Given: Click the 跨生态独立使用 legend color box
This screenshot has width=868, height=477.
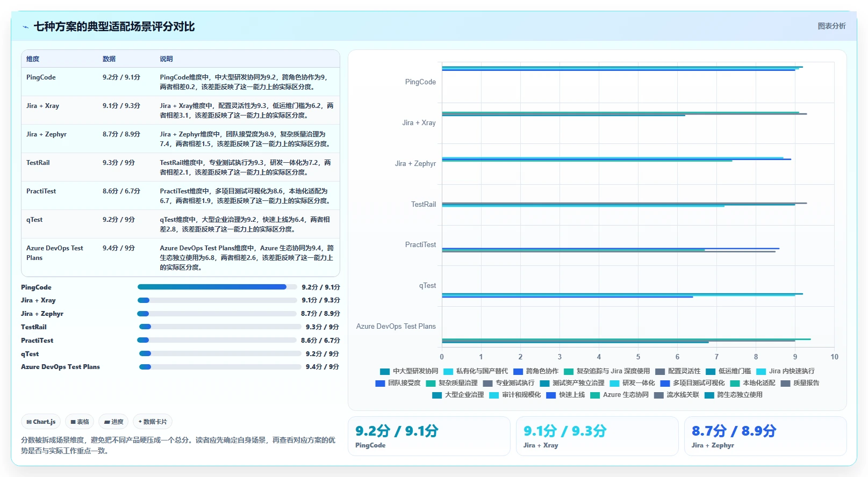Looking at the screenshot, I should tap(710, 395).
